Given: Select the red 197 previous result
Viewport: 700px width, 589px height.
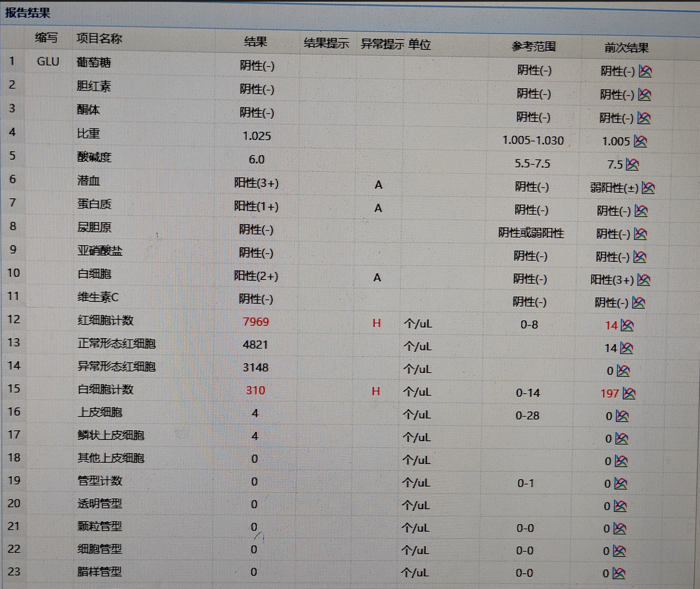Looking at the screenshot, I should (610, 394).
